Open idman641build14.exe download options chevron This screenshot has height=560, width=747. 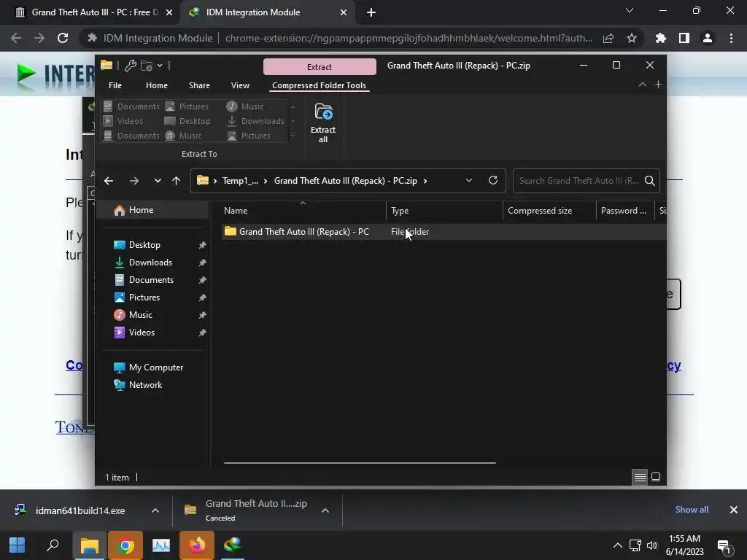155,510
